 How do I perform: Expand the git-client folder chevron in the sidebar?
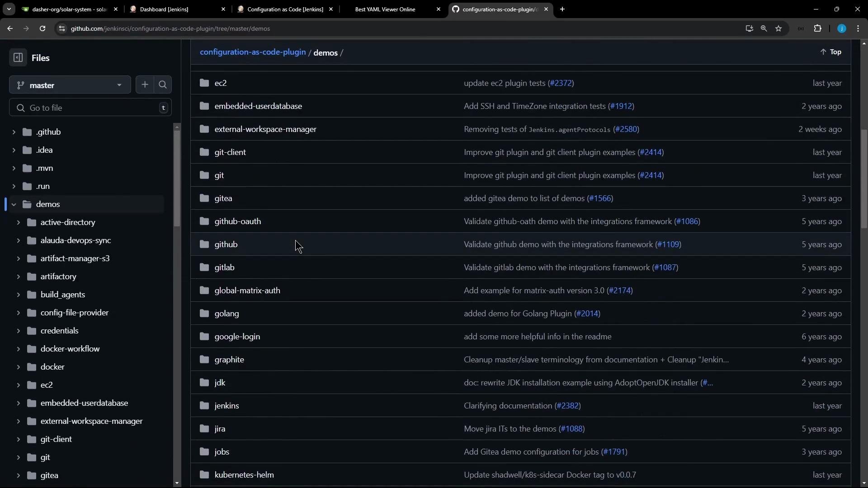click(x=18, y=439)
